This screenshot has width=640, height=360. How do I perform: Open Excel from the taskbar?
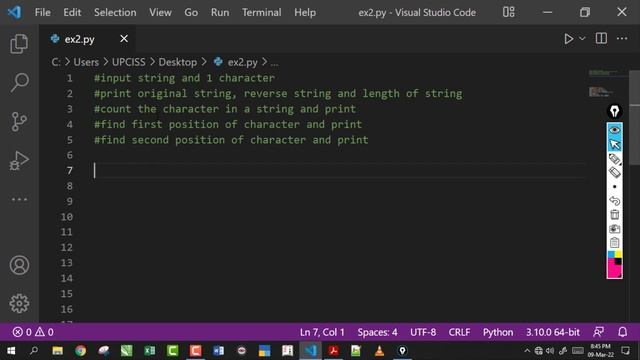pos(149,351)
